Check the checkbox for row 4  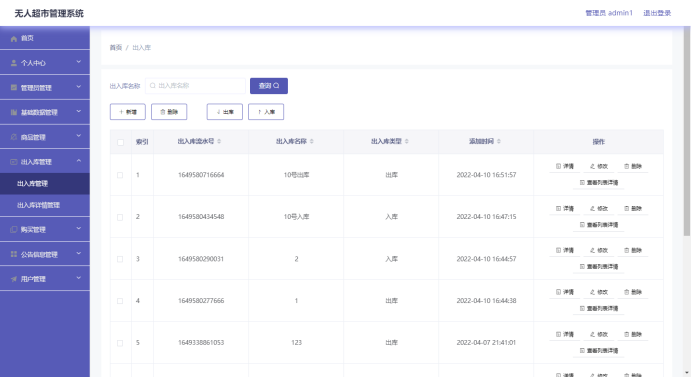pos(120,301)
